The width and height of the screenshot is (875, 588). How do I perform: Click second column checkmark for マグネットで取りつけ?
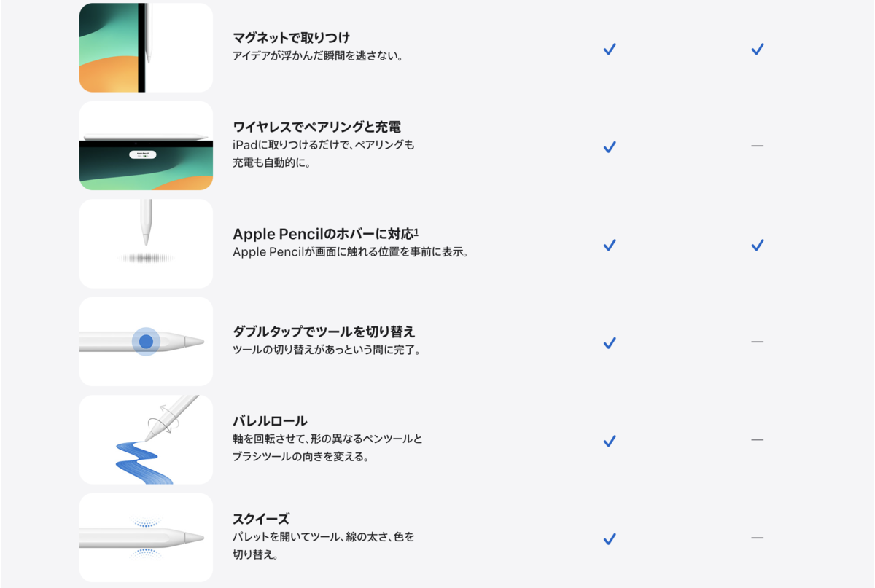(x=758, y=49)
